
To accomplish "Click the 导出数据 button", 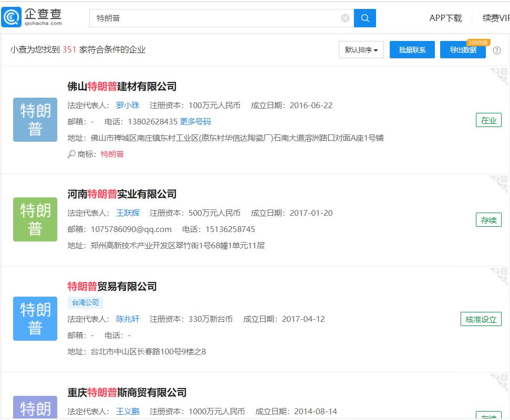I will click(463, 50).
